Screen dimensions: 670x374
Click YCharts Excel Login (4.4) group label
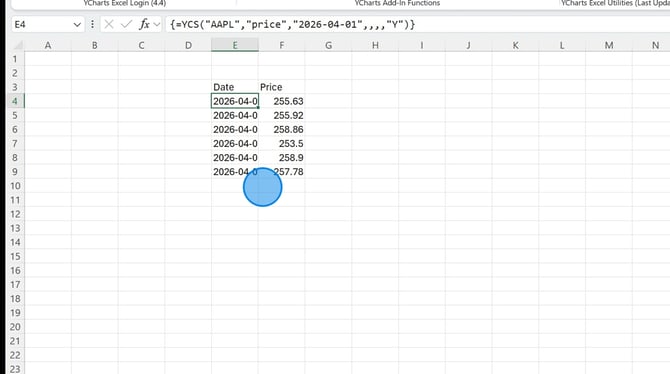[x=125, y=3]
